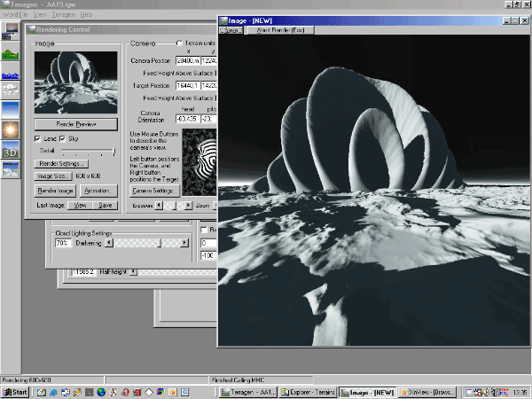Toggle the Land checkbox

click(37, 139)
